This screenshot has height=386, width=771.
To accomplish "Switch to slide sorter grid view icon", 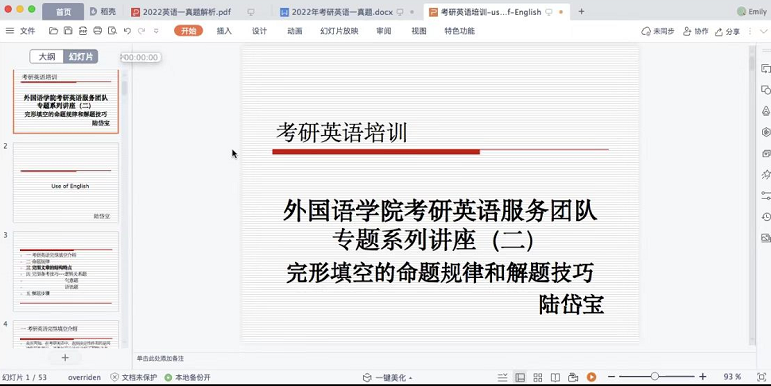I will pyautogui.click(x=537, y=377).
